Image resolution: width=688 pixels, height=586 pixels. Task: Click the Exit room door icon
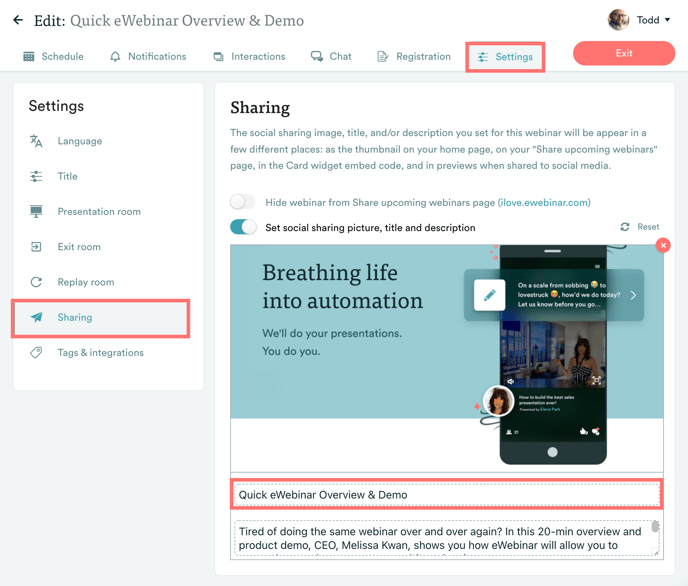(36, 247)
